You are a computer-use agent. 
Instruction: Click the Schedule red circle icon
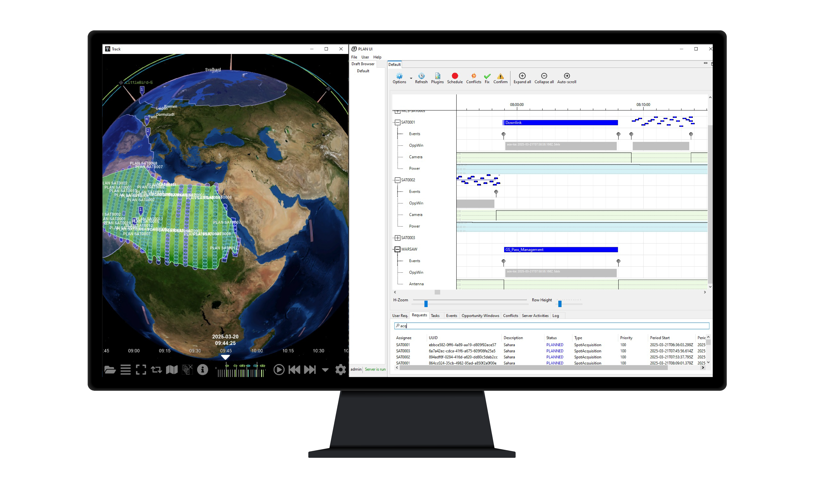455,76
